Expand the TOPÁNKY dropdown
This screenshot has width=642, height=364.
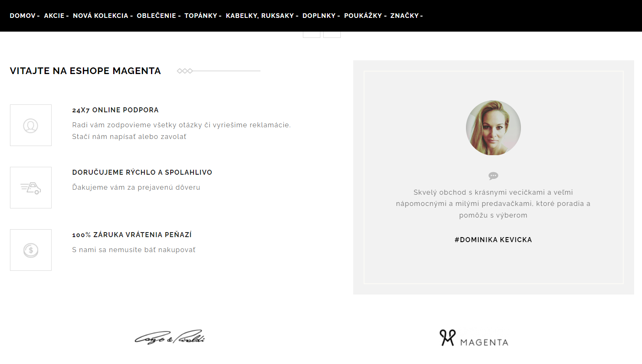coord(203,16)
